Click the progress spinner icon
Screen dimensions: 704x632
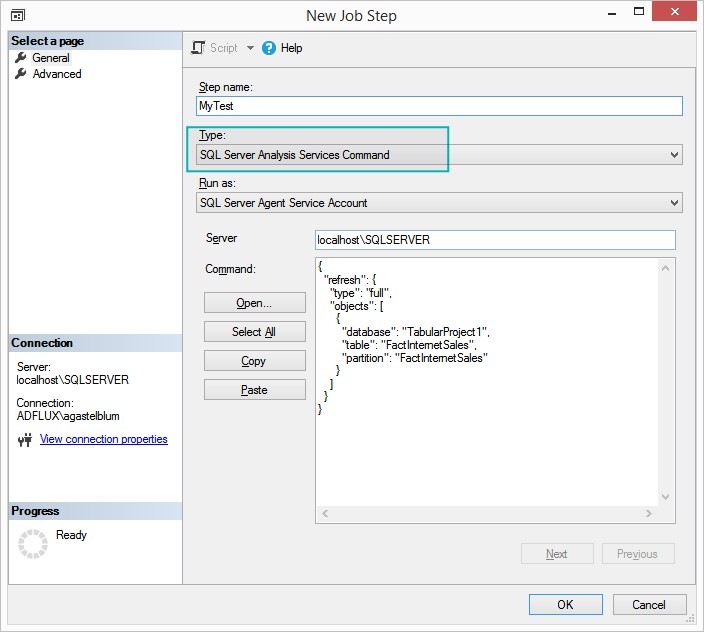pyautogui.click(x=32, y=544)
